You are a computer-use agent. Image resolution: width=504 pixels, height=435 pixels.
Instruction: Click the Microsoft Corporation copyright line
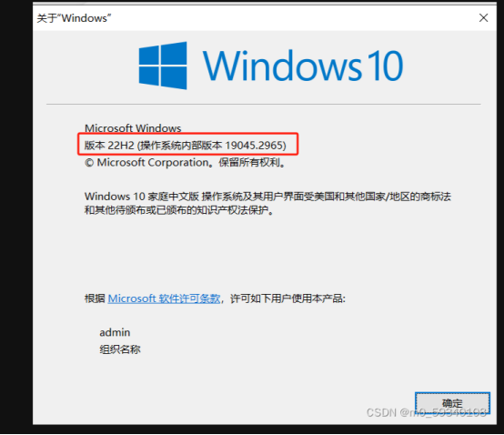point(185,162)
